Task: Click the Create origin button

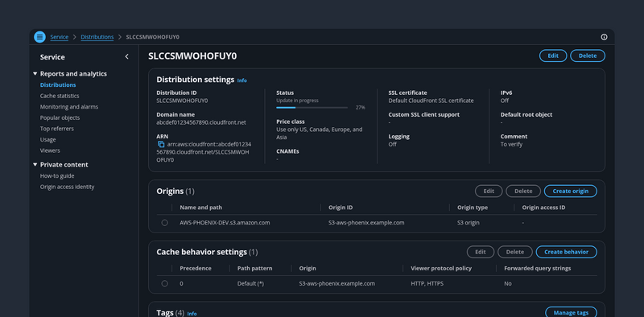Action: [571, 191]
